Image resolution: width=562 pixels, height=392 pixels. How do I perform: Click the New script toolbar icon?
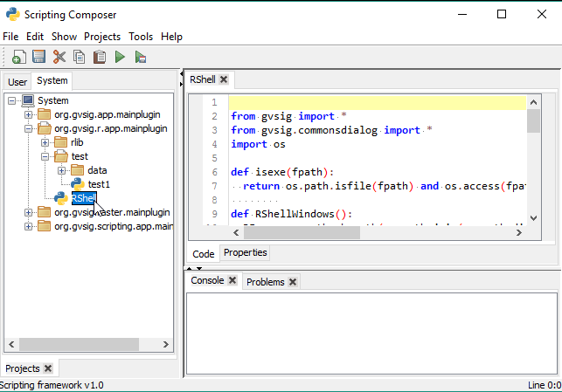(18, 57)
